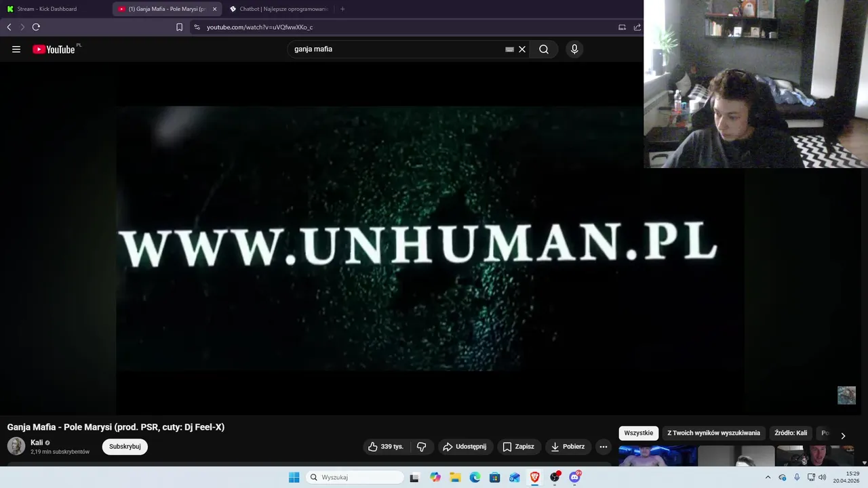This screenshot has height=488, width=868.
Task: Open Task View on the taskbar
Action: click(414, 477)
